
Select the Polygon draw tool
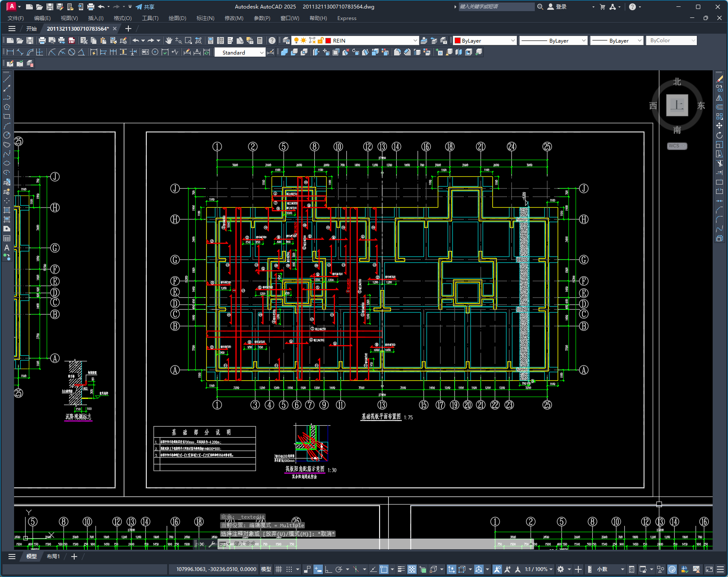point(7,107)
